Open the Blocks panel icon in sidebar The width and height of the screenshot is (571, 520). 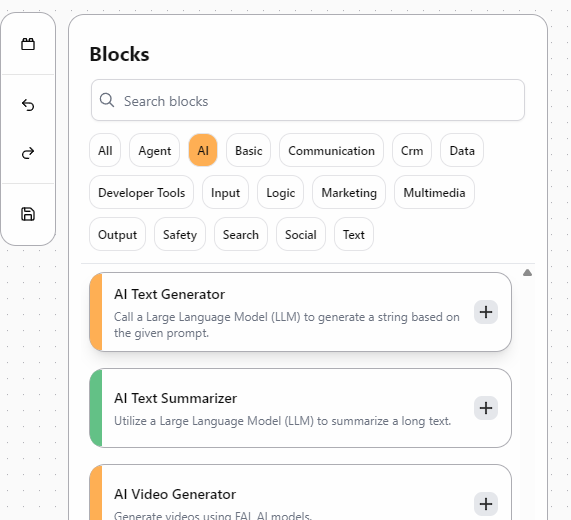coord(28,44)
